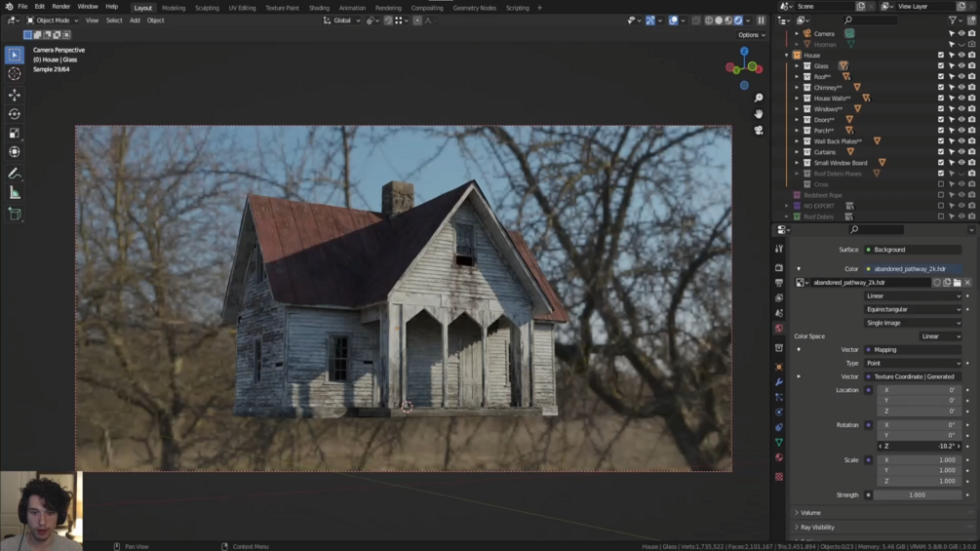Select the Move tool in toolbar

15,95
